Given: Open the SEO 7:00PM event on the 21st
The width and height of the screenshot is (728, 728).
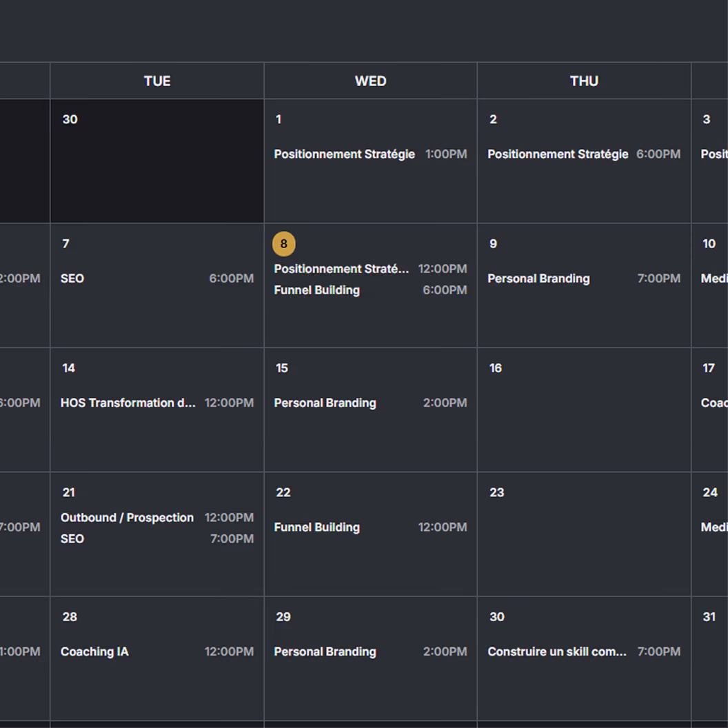Looking at the screenshot, I should click(x=157, y=539).
